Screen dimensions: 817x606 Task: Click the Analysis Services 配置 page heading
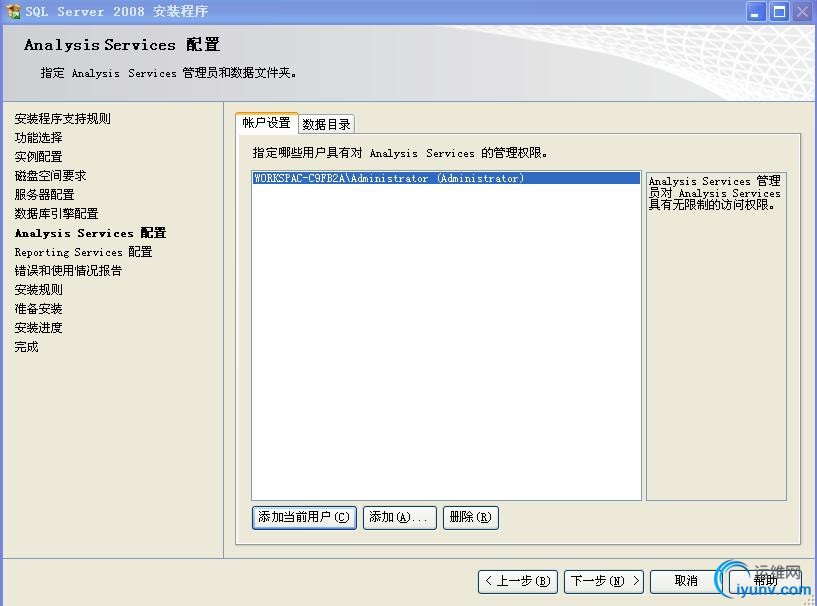(x=122, y=45)
